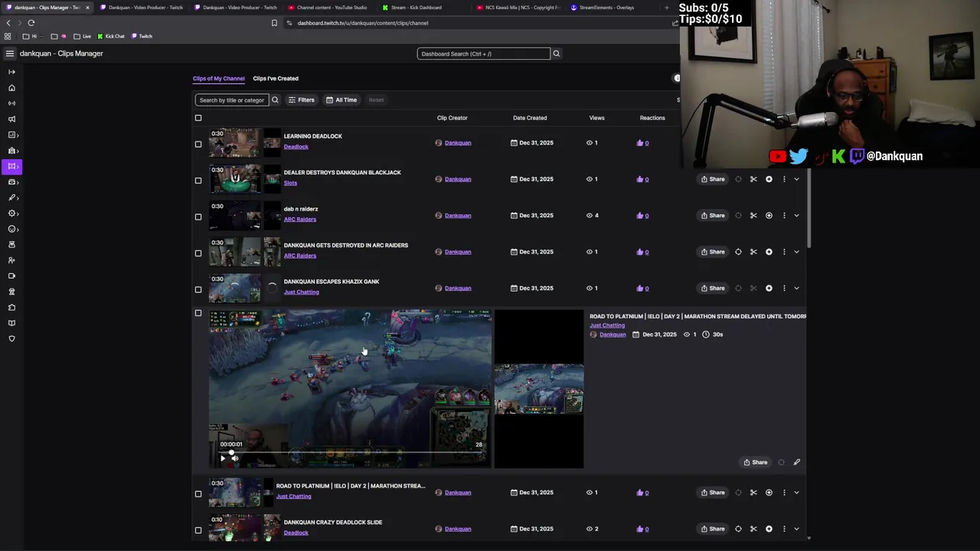Check the expanded clip's checkbox

click(198, 313)
